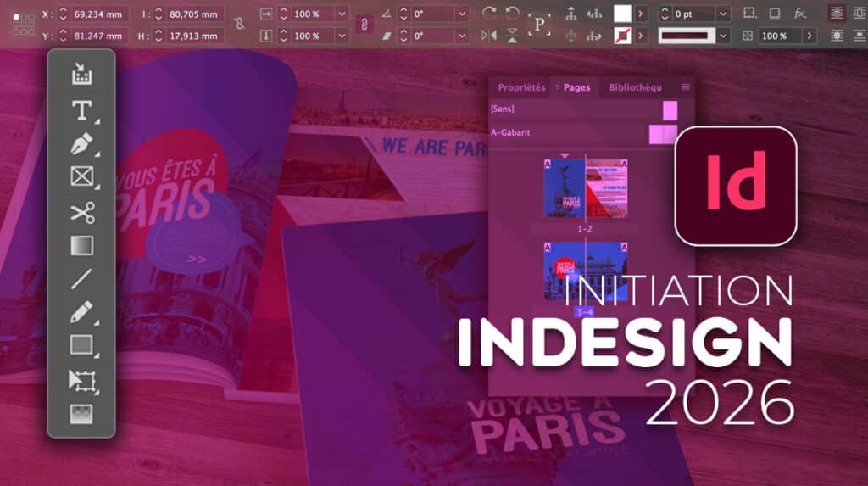The image size is (868, 486).
Task: Select the pages 3-4 spread thumbnail
Action: (586, 272)
